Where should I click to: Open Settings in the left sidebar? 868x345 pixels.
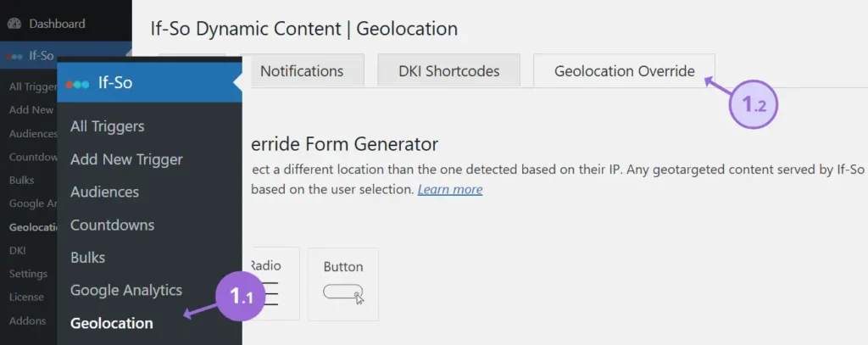click(x=28, y=274)
